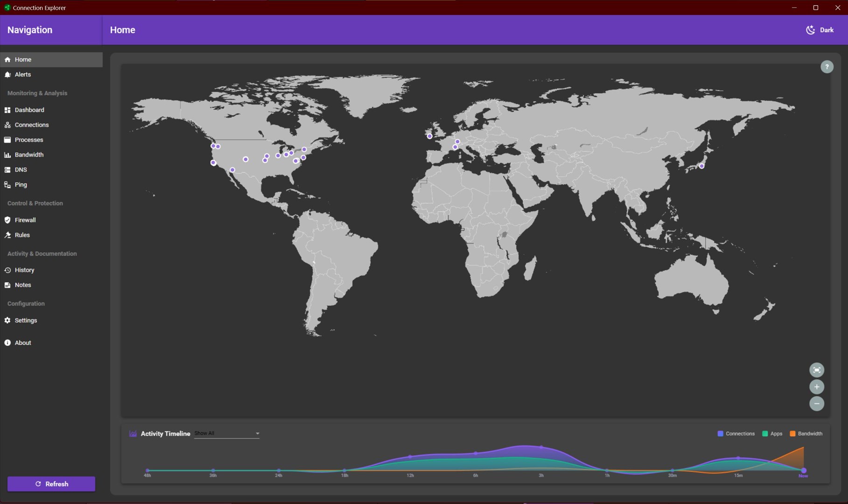Open the Alerts bell page
This screenshot has height=504, width=848.
(22, 75)
